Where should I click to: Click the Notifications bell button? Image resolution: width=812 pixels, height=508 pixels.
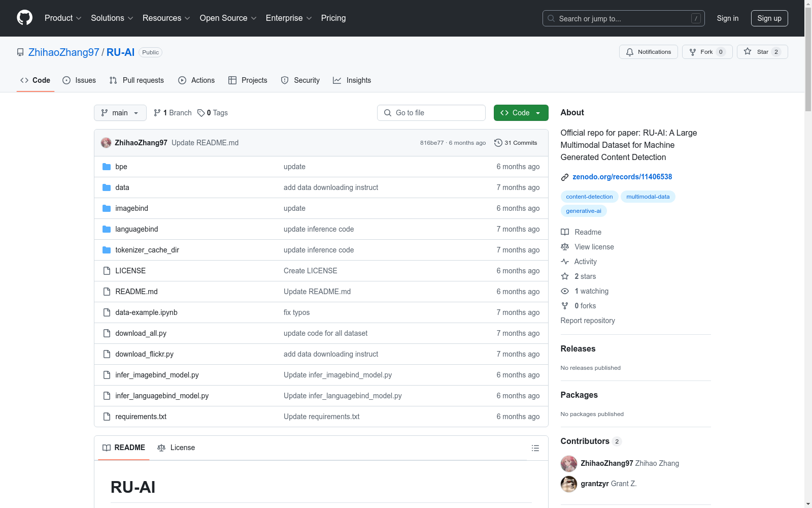click(x=648, y=52)
